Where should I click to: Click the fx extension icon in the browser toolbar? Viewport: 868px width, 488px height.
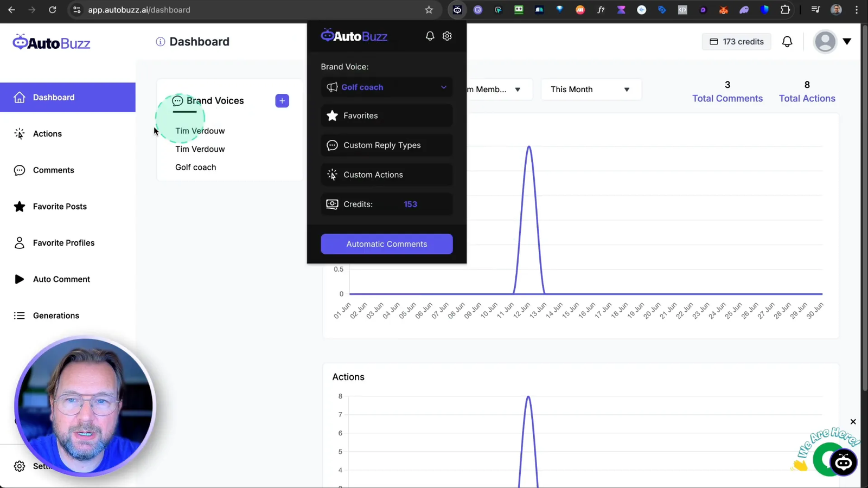(601, 10)
